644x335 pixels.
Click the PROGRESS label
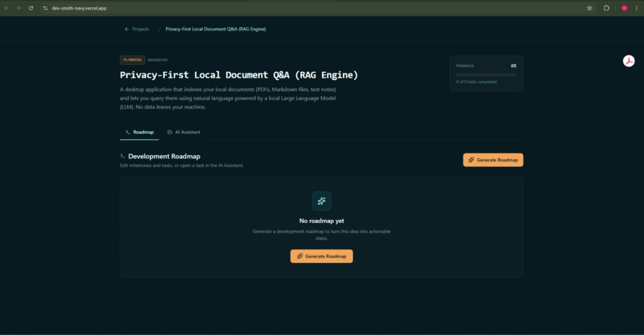[465, 66]
